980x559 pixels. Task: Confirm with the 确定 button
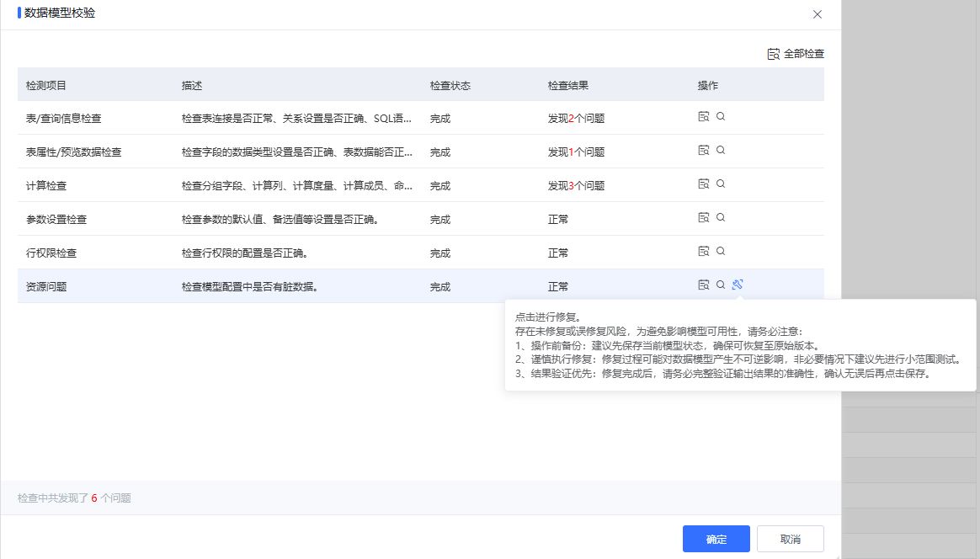716,539
